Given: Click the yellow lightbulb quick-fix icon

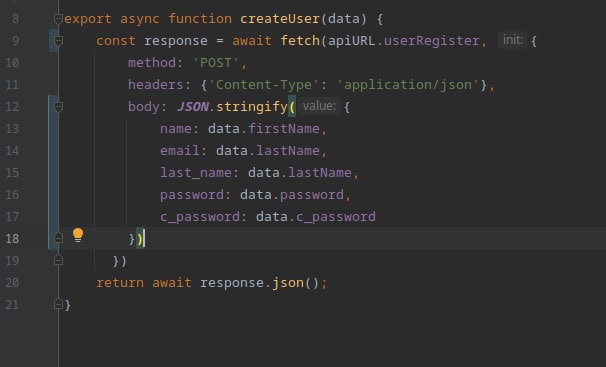Looking at the screenshot, I should point(78,235).
